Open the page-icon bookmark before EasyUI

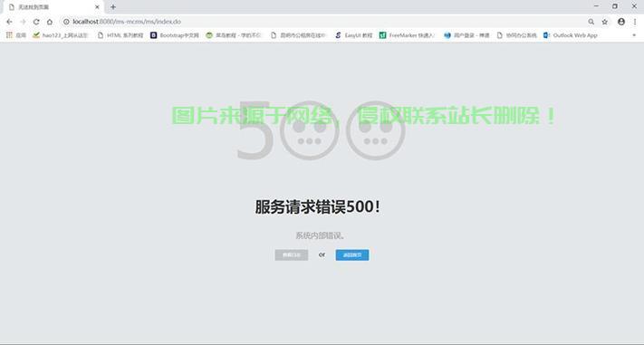tap(298, 35)
